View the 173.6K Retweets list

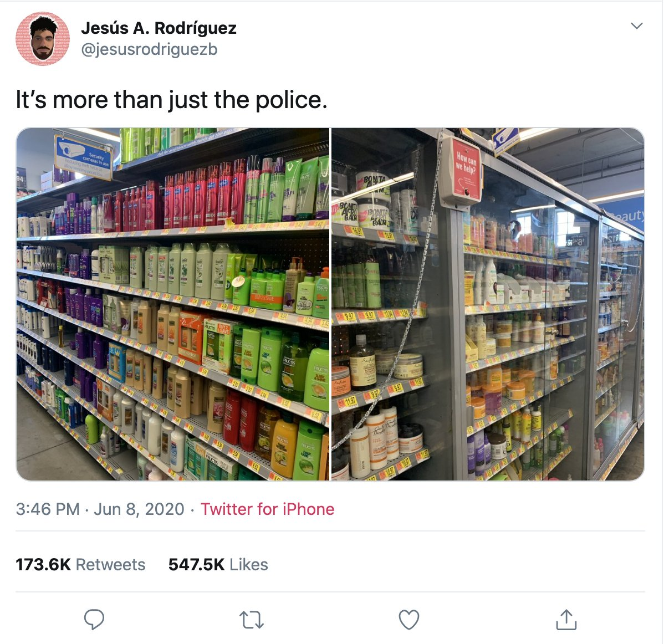pyautogui.click(x=80, y=564)
